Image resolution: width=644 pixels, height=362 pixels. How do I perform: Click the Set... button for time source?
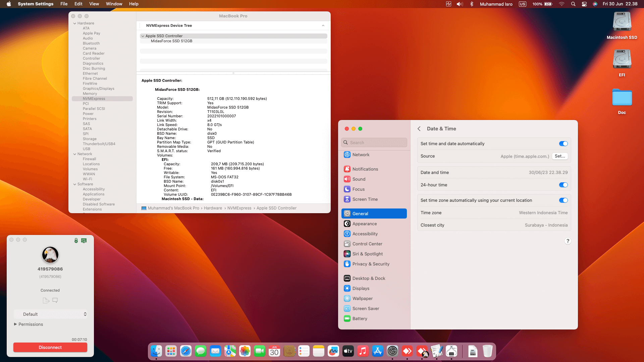point(560,156)
